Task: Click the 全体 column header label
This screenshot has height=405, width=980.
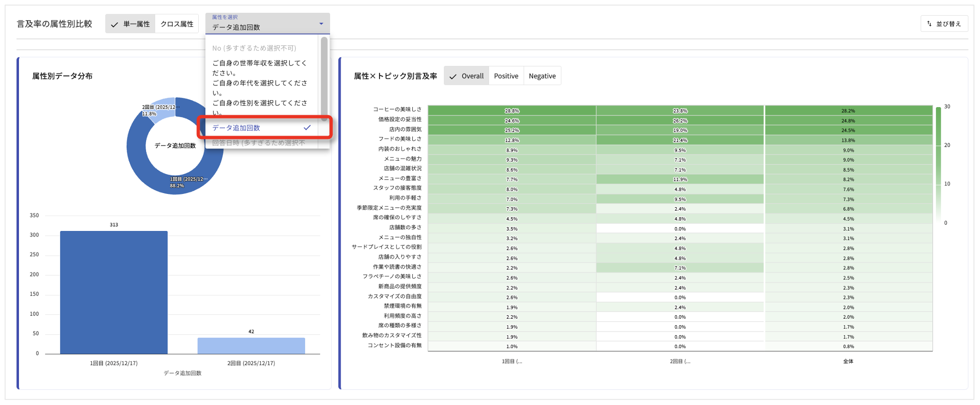Action: pos(848,361)
